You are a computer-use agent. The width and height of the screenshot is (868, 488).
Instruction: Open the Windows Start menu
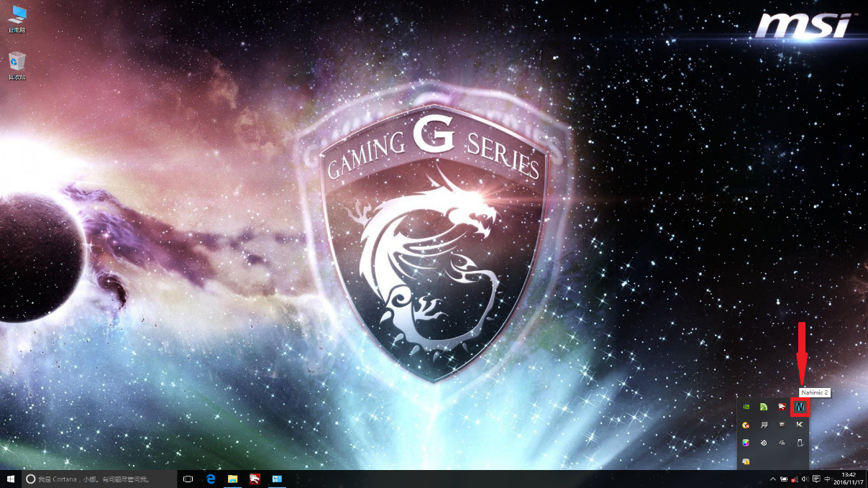(x=11, y=479)
